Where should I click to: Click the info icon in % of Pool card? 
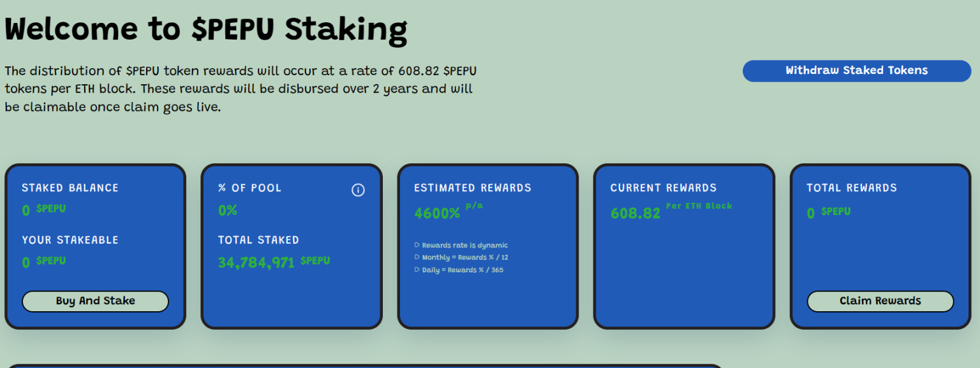(358, 190)
